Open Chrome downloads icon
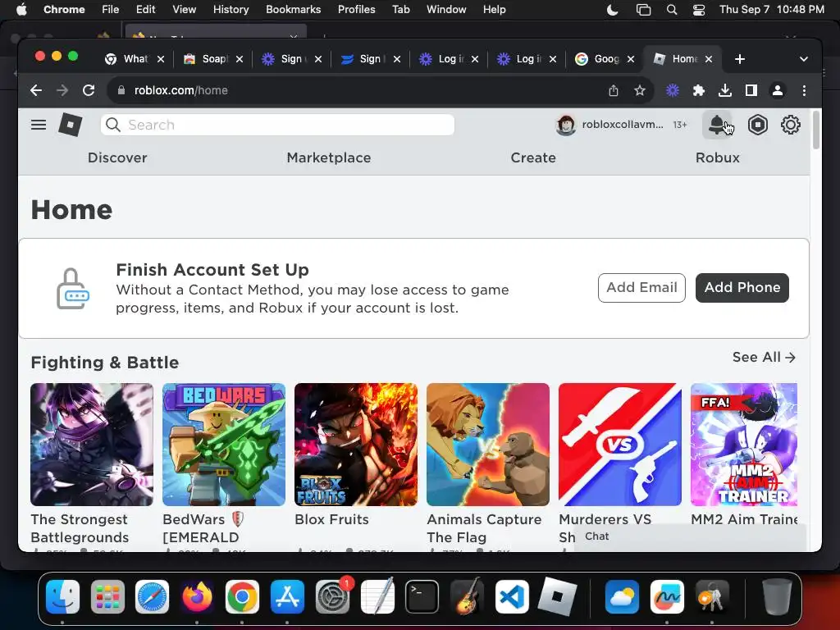 (x=725, y=90)
